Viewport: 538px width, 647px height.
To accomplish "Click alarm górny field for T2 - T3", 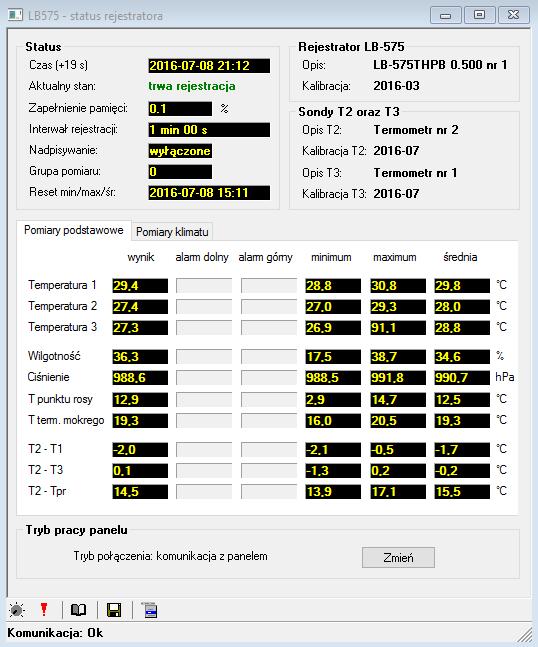I will tap(269, 470).
